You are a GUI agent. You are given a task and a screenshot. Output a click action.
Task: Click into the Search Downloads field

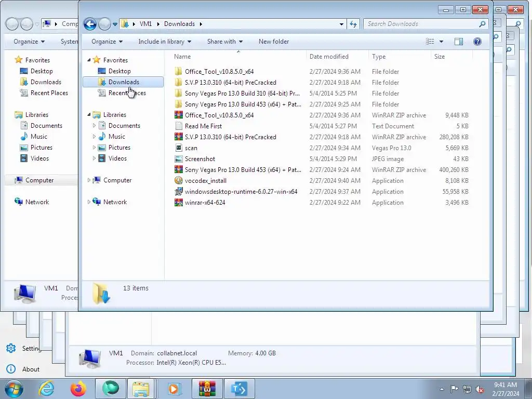coord(421,24)
